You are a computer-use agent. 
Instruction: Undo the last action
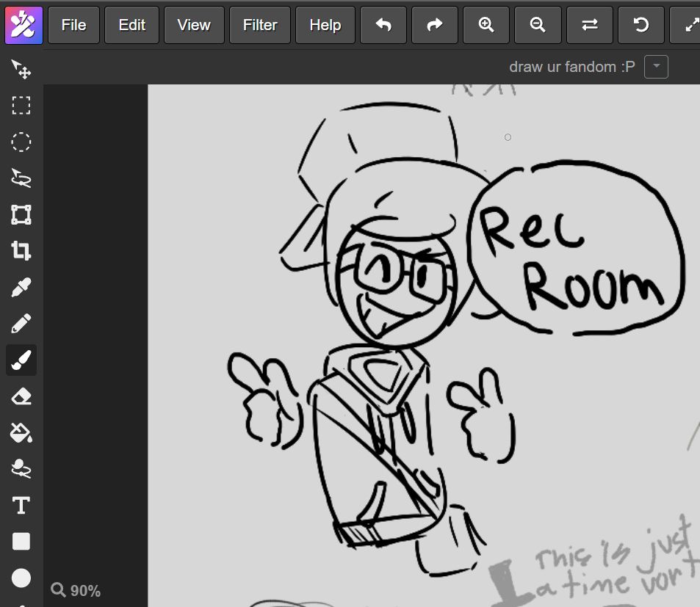[x=383, y=25]
